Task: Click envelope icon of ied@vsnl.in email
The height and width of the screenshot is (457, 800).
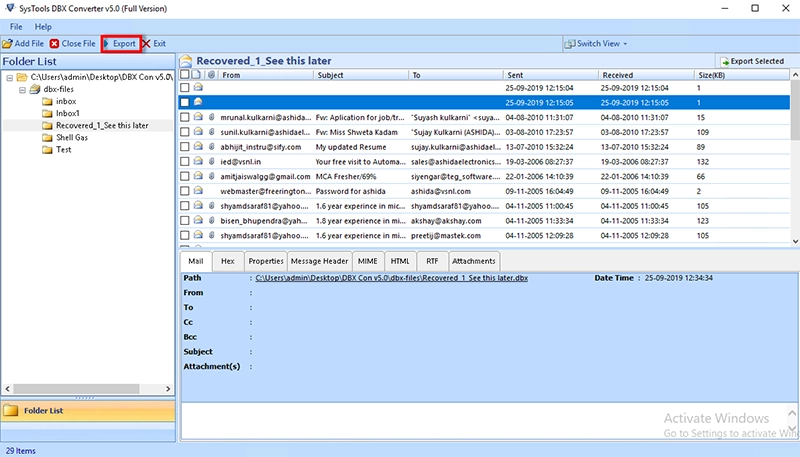Action: coord(198,161)
